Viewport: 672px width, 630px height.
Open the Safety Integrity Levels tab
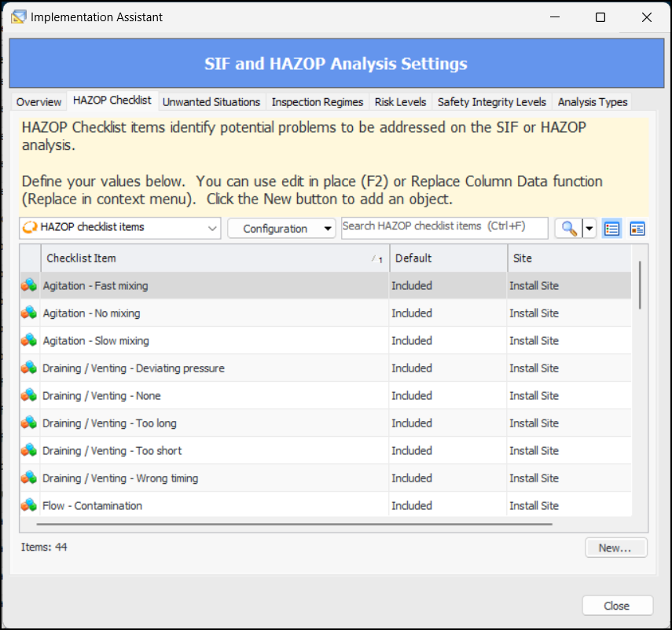coord(491,102)
